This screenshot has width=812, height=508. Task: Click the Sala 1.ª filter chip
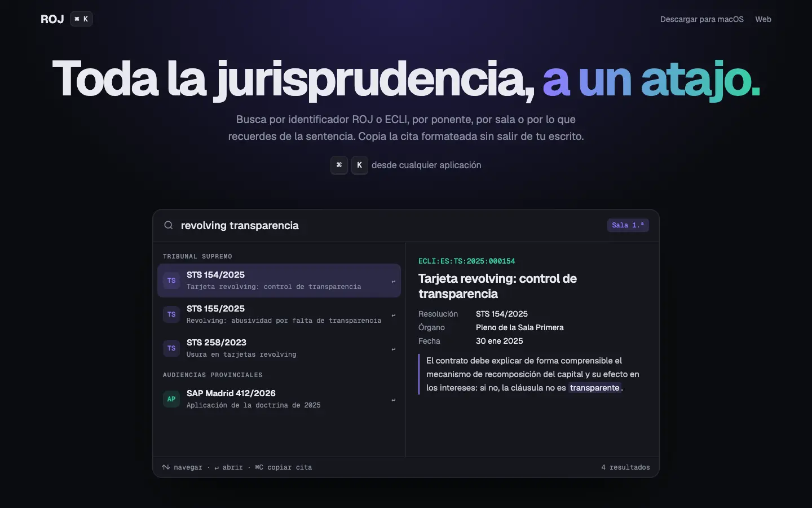(x=628, y=225)
